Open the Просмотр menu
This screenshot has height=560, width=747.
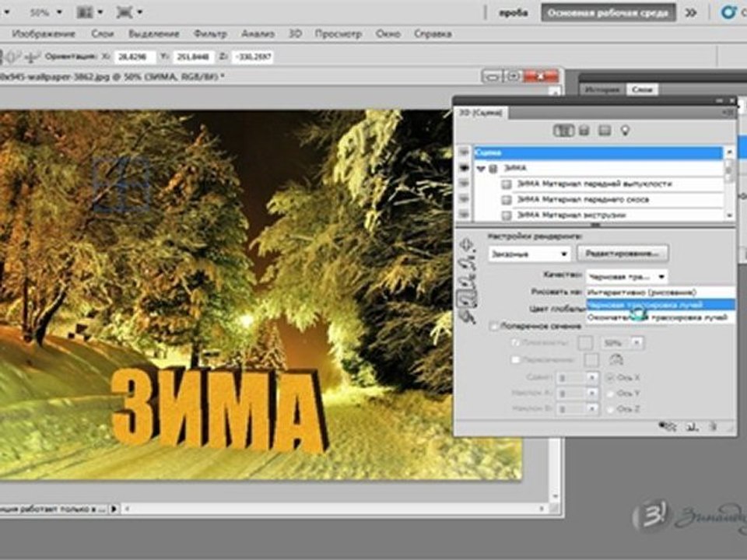[x=338, y=33]
